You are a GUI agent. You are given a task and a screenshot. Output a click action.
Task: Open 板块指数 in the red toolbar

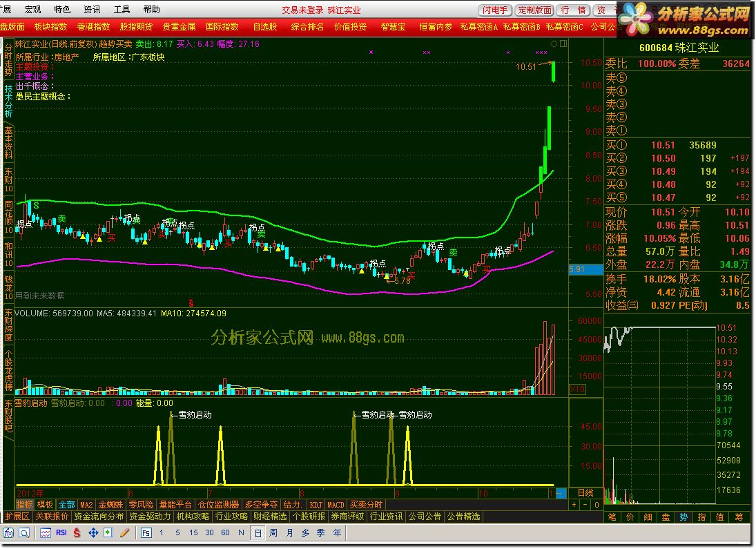[50, 27]
